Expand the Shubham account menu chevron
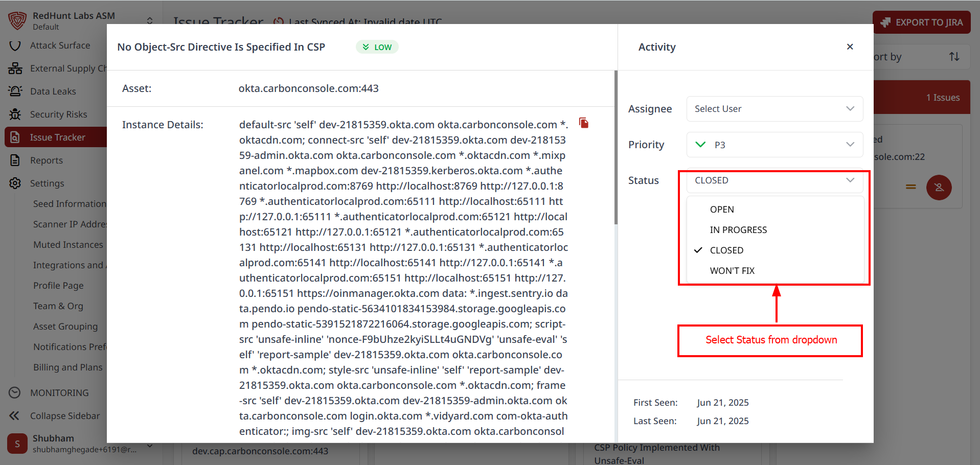This screenshot has height=465, width=980. point(150,446)
